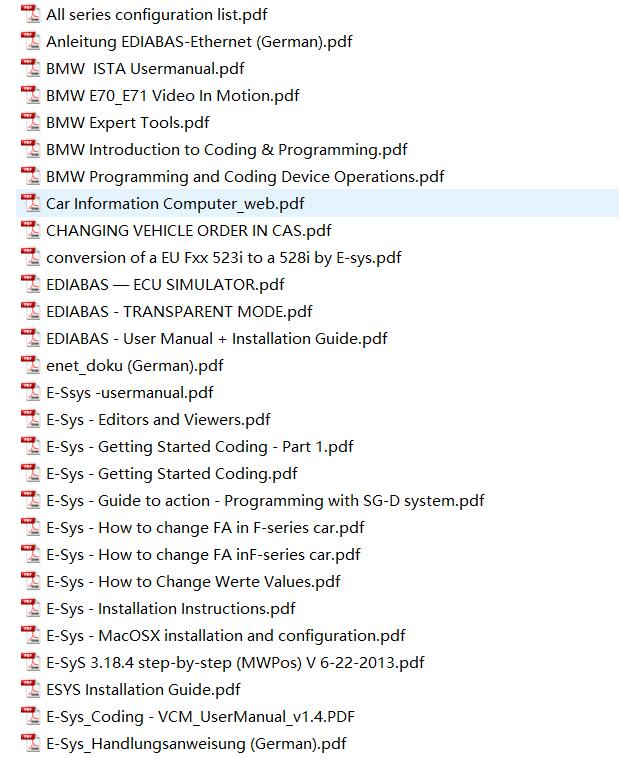Viewport: 619px width, 759px height.
Task: Click PDF icon for How to change FA inF-series car
Action: (30, 554)
